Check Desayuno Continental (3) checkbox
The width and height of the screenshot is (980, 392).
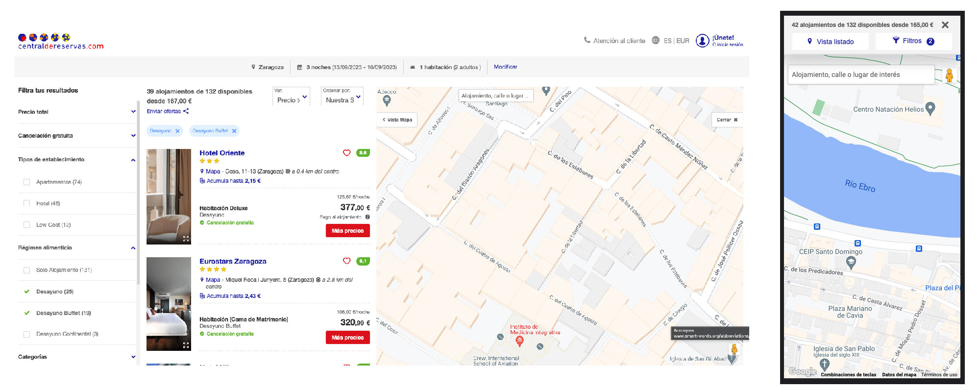coord(27,334)
